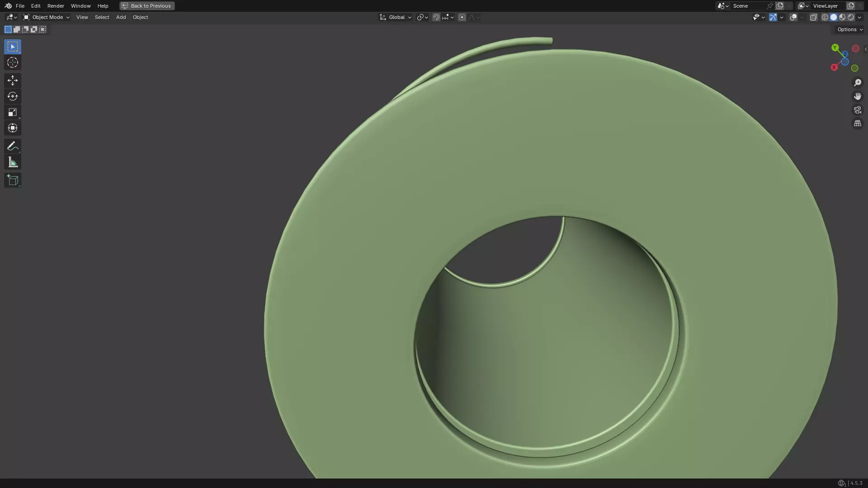
Task: Click Back to Previous button
Action: [147, 6]
